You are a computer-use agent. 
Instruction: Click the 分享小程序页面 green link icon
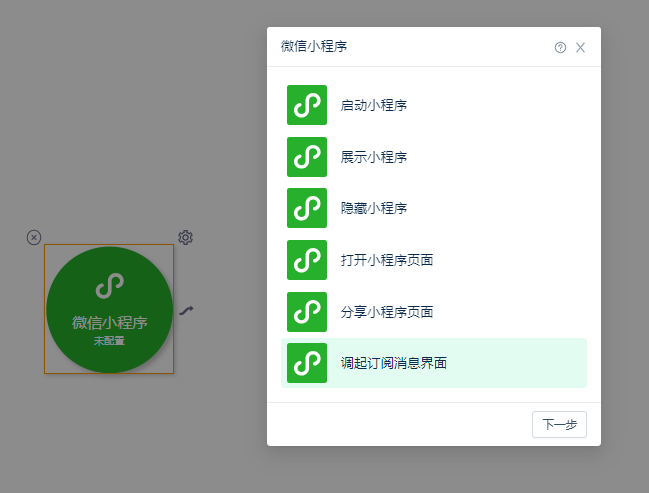[x=307, y=312]
